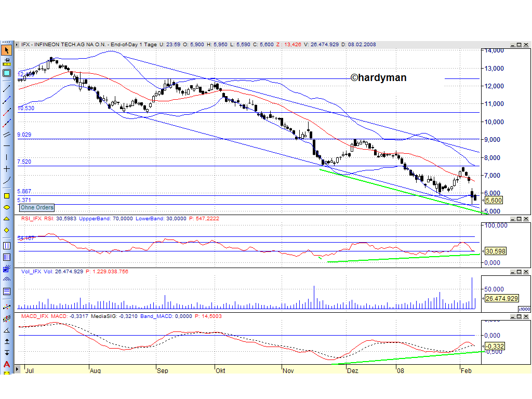
Task: Select the push-pin tool below the pointer
Action: pyautogui.click(x=6, y=61)
